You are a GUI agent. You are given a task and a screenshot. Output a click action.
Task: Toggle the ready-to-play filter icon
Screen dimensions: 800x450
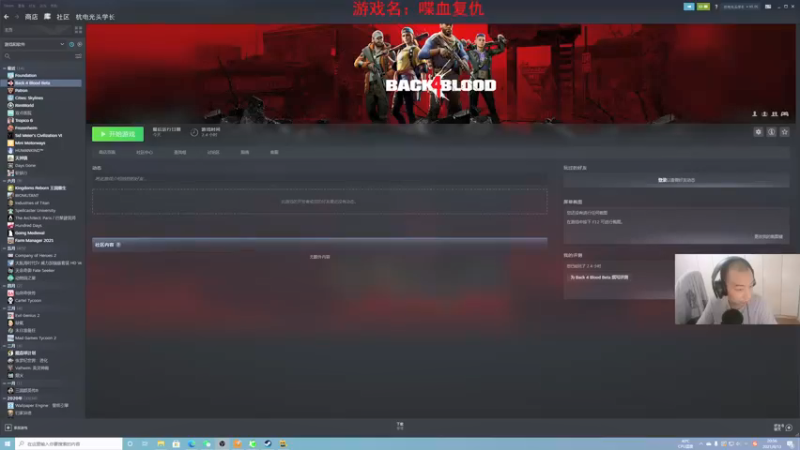tap(80, 44)
